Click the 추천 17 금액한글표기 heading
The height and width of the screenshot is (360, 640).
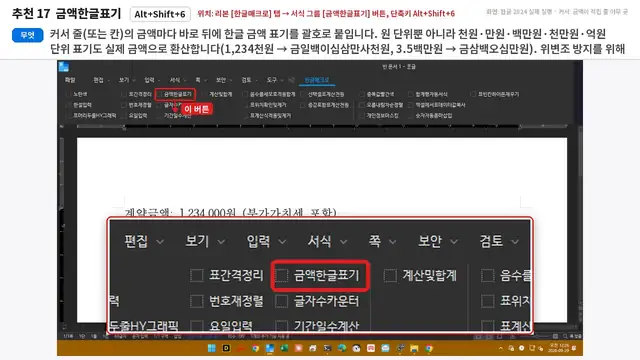[66, 13]
